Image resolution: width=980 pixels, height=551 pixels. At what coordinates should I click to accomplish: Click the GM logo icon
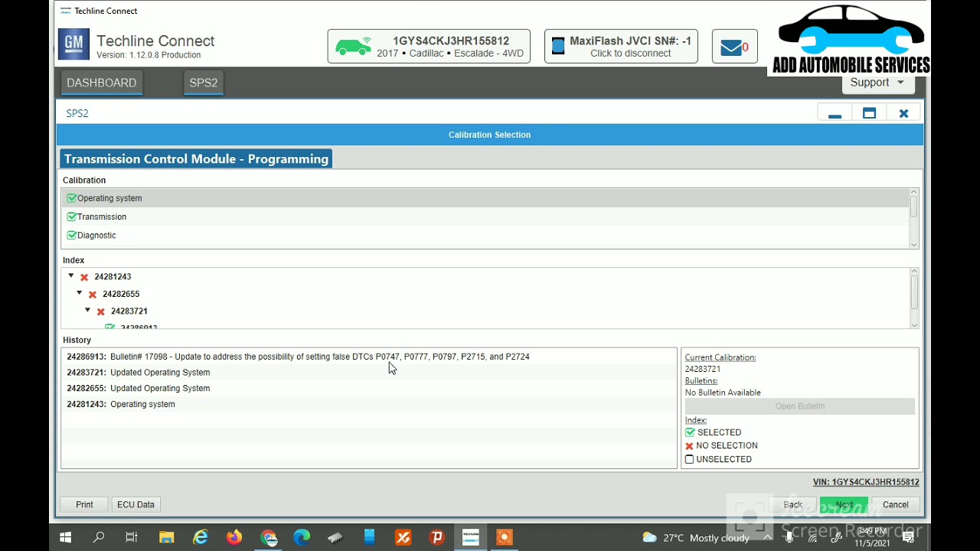73,44
